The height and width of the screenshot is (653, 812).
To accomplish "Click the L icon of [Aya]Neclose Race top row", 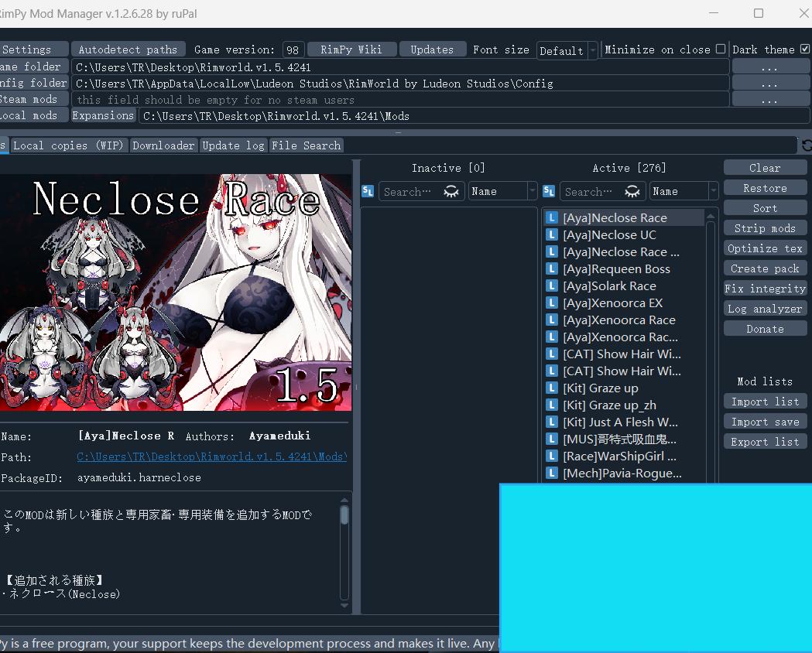I will tap(552, 218).
